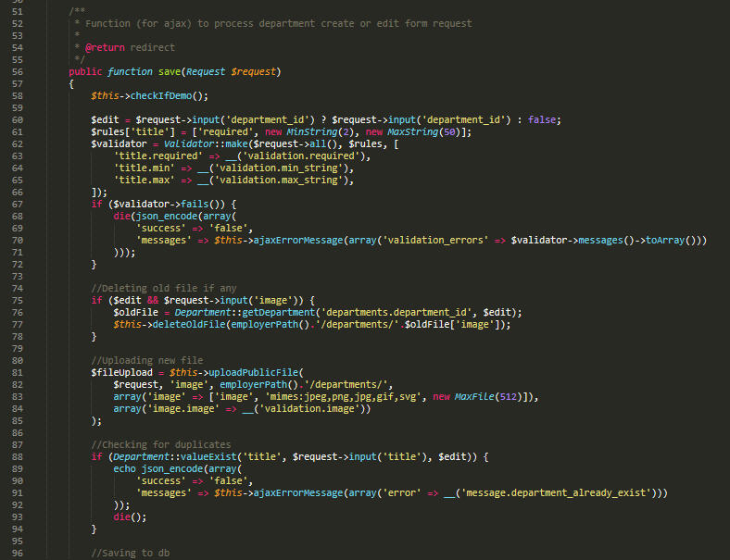Viewport: 730px width, 560px height.
Task: Click 'uploadPublicFile' method on line 81
Action: 253,373
